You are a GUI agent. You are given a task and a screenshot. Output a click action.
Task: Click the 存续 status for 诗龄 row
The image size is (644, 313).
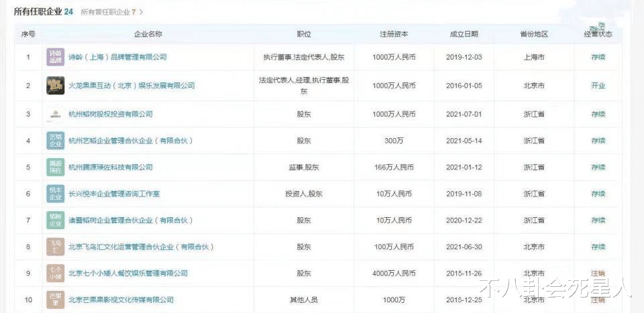[x=598, y=58]
